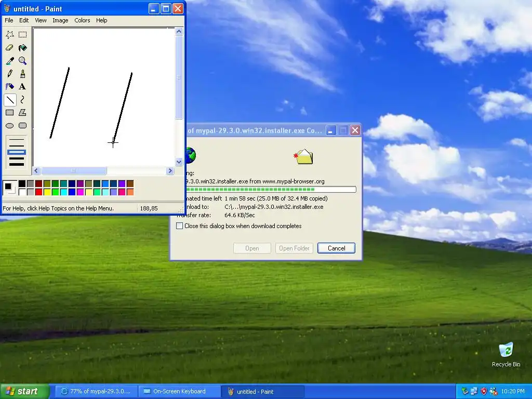The image size is (532, 399).
Task: Select the Pencil tool
Action: point(10,74)
